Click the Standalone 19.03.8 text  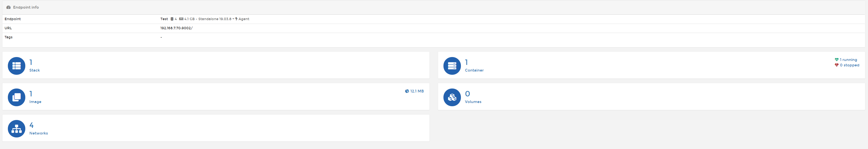pos(215,19)
